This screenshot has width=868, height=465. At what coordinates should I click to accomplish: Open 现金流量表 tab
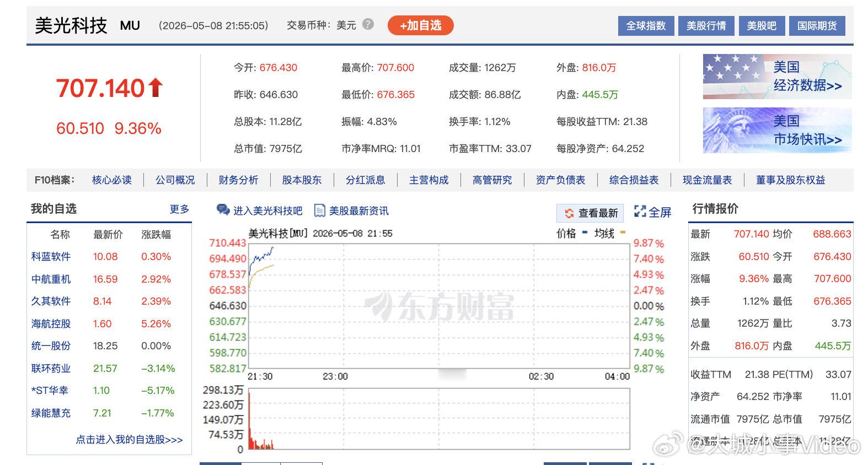[708, 180]
